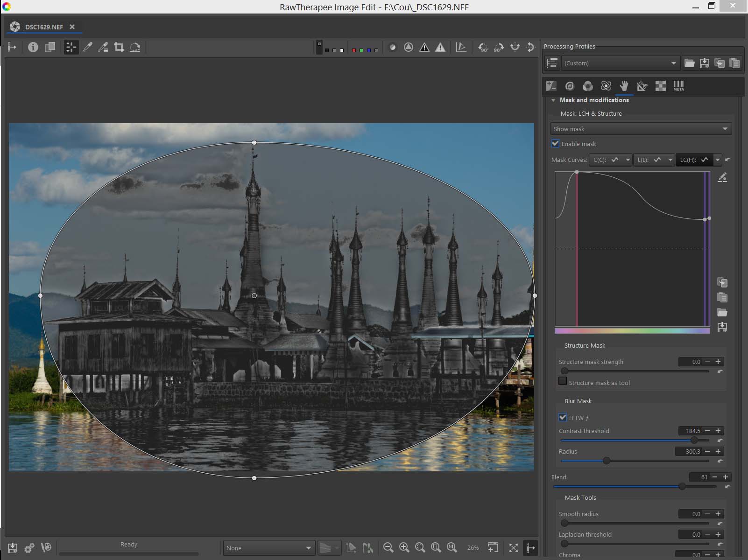The width and height of the screenshot is (748, 560).
Task: Select the LC(H) mask curve tab
Action: (x=693, y=160)
